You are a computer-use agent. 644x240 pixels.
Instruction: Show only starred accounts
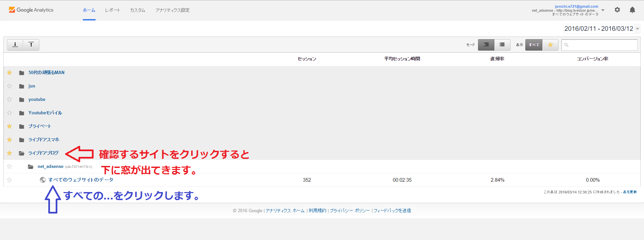(x=550, y=45)
